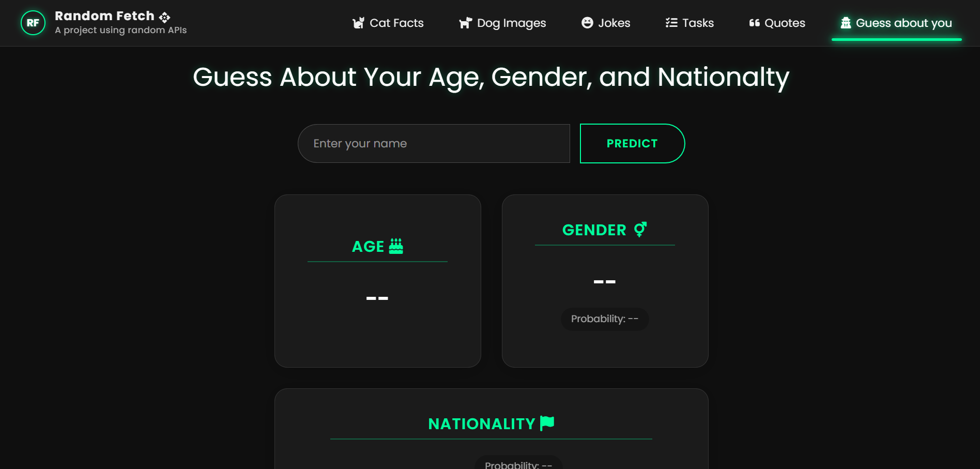Click the Gender card's Probability pill
This screenshot has height=469, width=980.
click(605, 319)
